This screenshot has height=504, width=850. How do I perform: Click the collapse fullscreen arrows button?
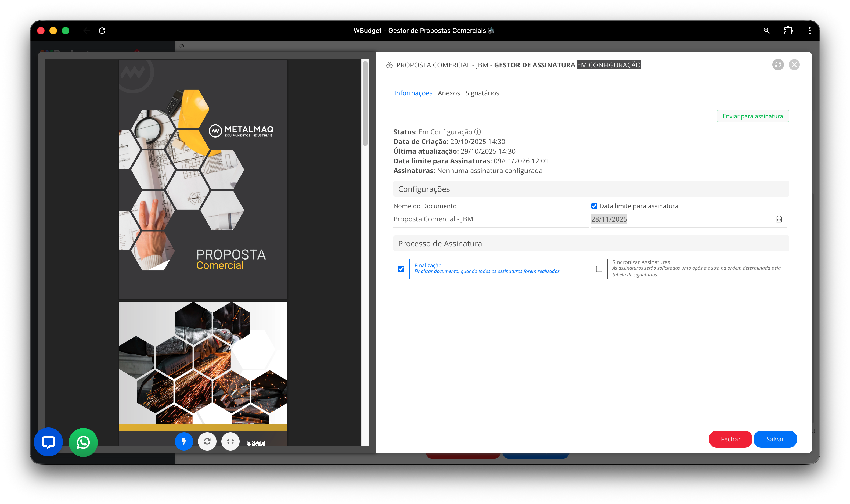(230, 441)
